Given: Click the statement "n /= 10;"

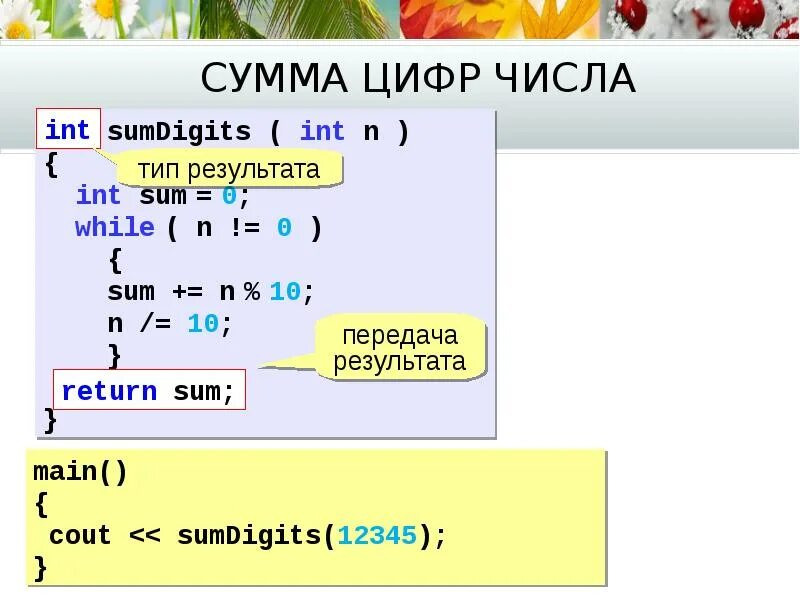Looking at the screenshot, I should (169, 323).
